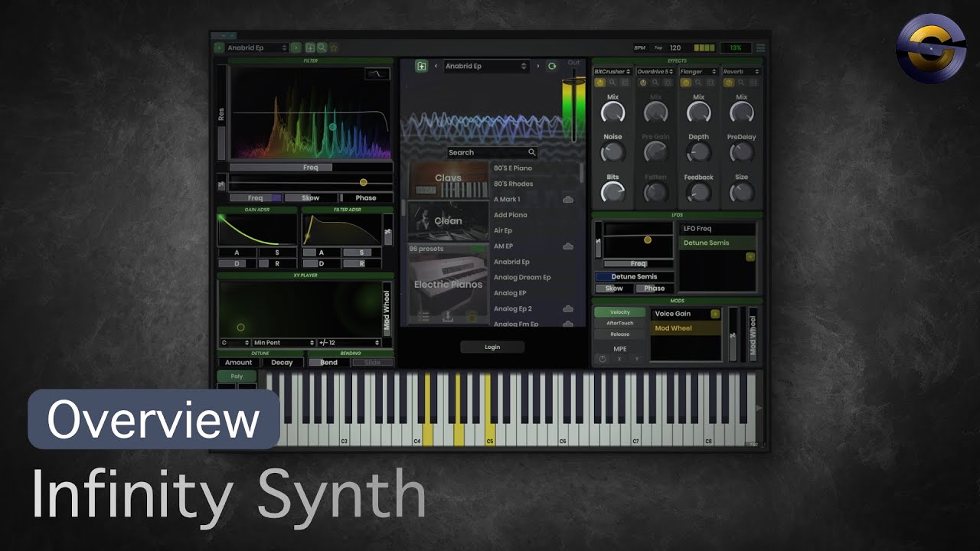Select filter Phase button
The image size is (980, 551).
pyautogui.click(x=366, y=197)
